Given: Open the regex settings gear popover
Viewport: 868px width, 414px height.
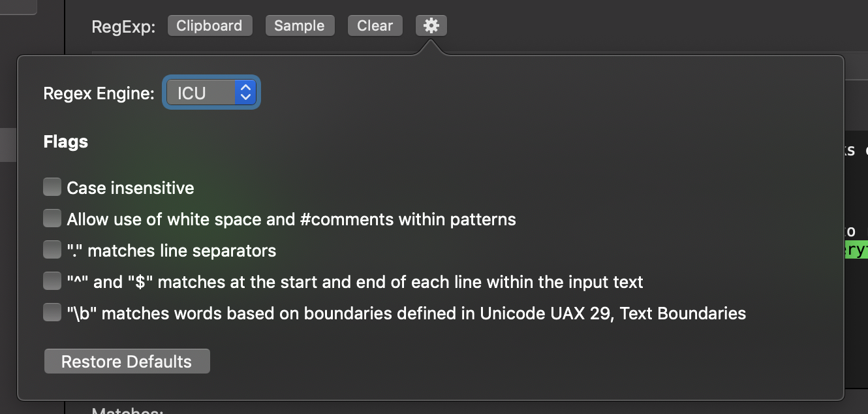Looking at the screenshot, I should point(431,25).
